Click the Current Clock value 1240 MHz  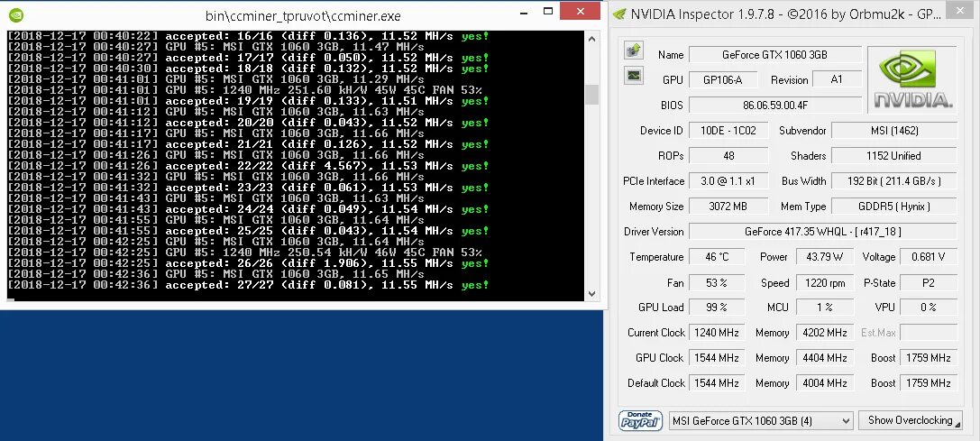[717, 333]
